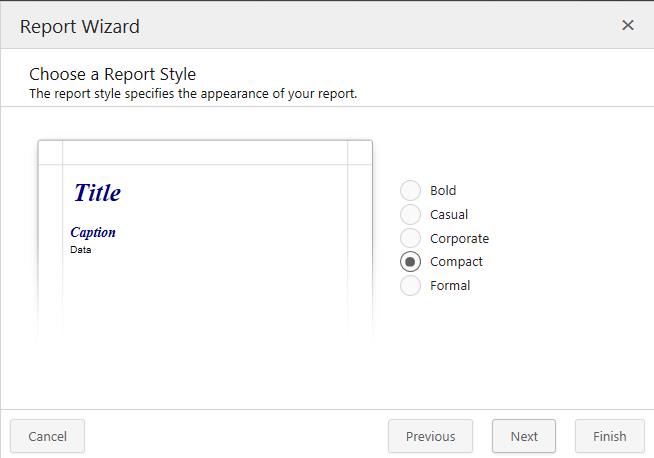This screenshot has width=654, height=458.
Task: Click the 'Data' sample text in preview
Action: click(81, 250)
